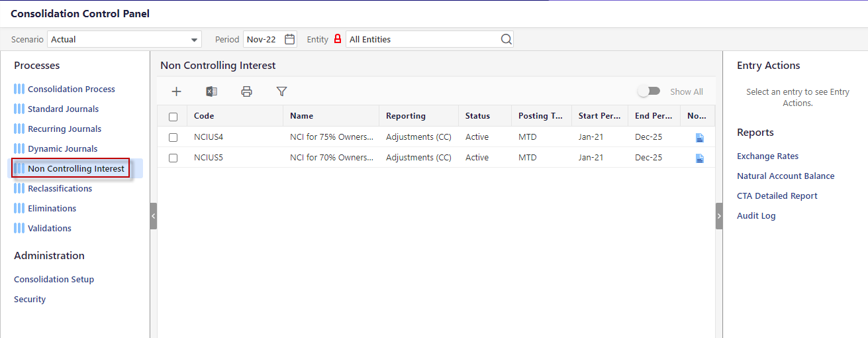
Task: Open Consolidation Process in Processes list
Action: 71,89
